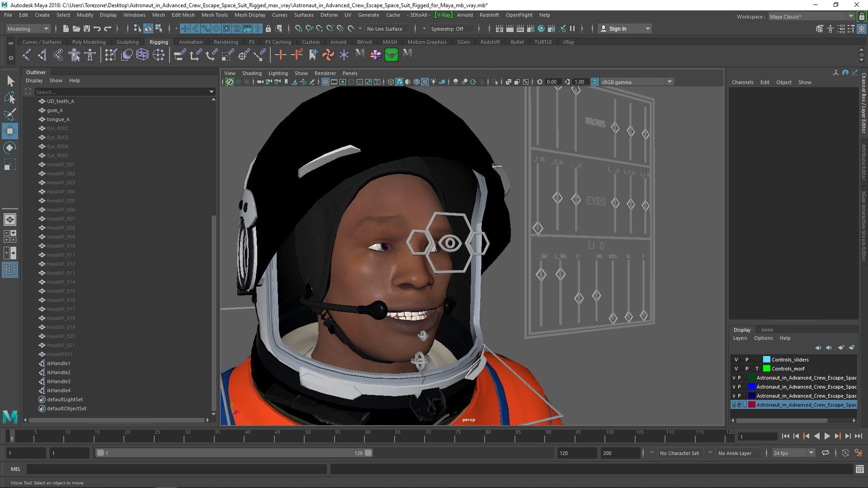Select the arrow Select tool in toolbox
868x488 pixels.
point(10,81)
